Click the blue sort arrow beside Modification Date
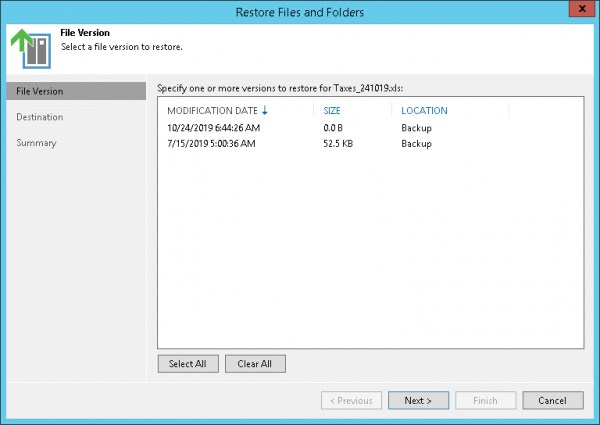Viewport: 600px width, 425px height. tap(265, 111)
